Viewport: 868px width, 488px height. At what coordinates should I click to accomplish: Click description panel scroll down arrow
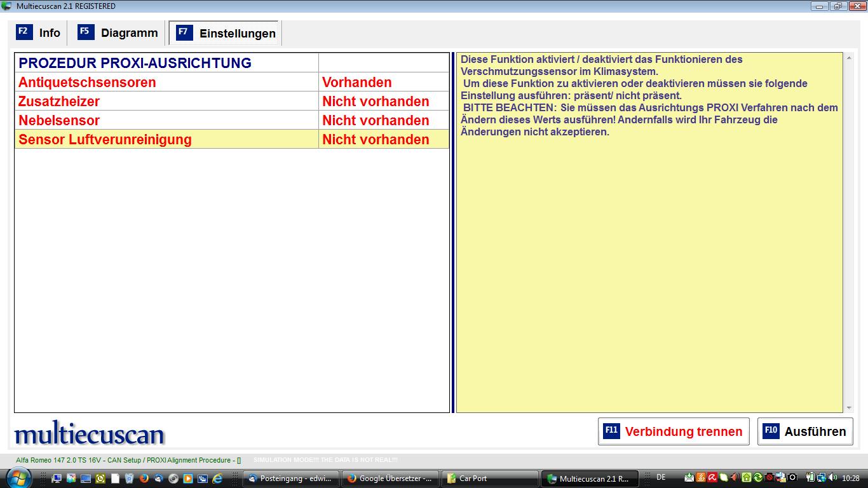(849, 408)
